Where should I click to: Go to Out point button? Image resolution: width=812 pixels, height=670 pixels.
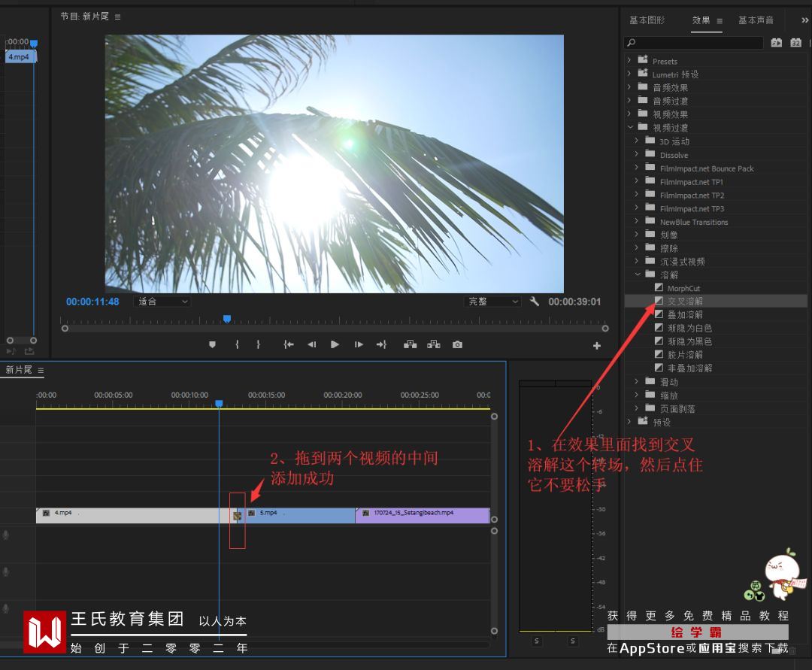click(x=382, y=344)
